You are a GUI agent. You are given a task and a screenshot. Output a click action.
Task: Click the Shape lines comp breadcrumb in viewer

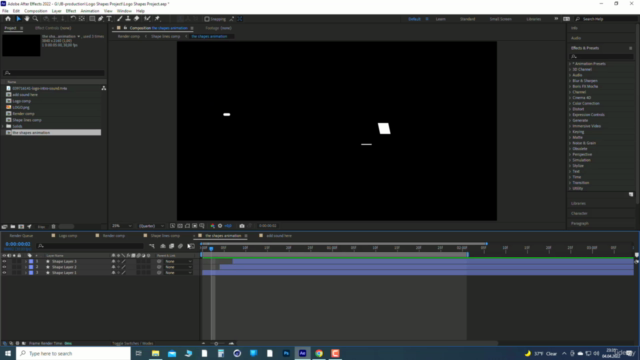tap(165, 36)
